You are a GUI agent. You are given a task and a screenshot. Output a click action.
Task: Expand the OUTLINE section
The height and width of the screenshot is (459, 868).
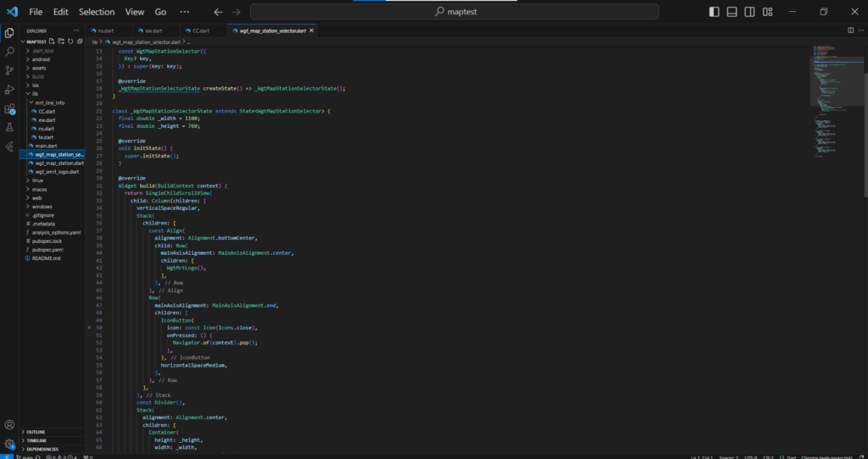pos(36,431)
